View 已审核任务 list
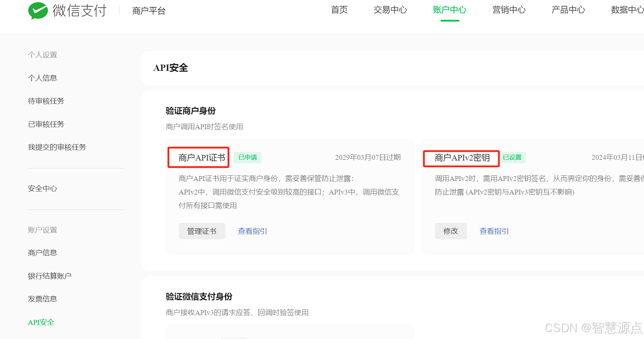Image resolution: width=644 pixels, height=339 pixels. click(46, 124)
